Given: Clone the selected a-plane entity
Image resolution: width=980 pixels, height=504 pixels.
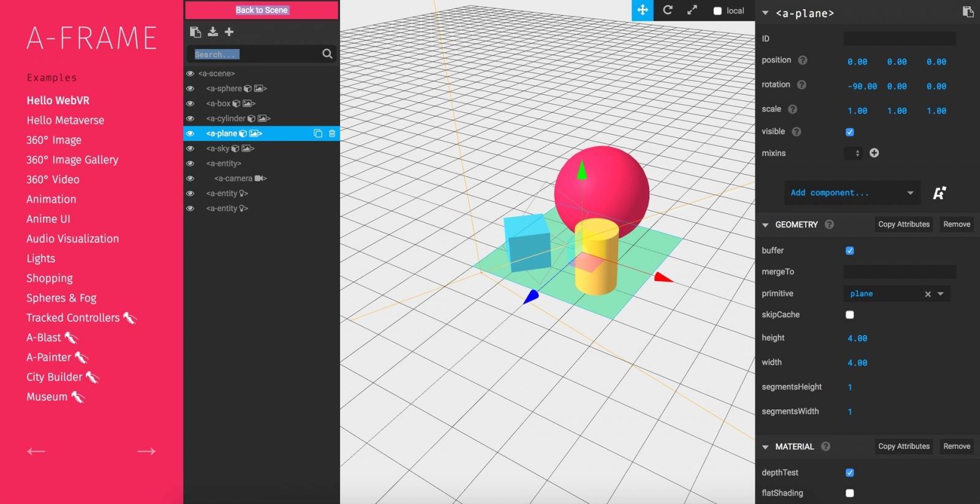Looking at the screenshot, I should pyautogui.click(x=318, y=134).
